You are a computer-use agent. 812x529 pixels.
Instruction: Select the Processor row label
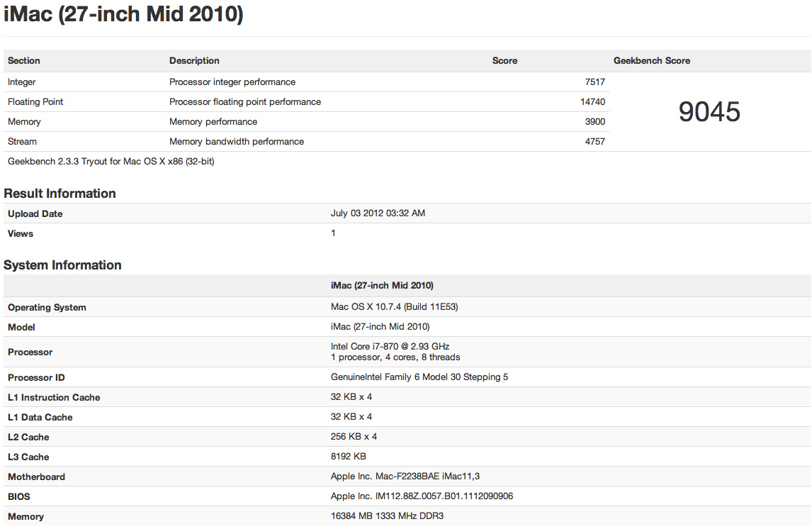pos(30,352)
